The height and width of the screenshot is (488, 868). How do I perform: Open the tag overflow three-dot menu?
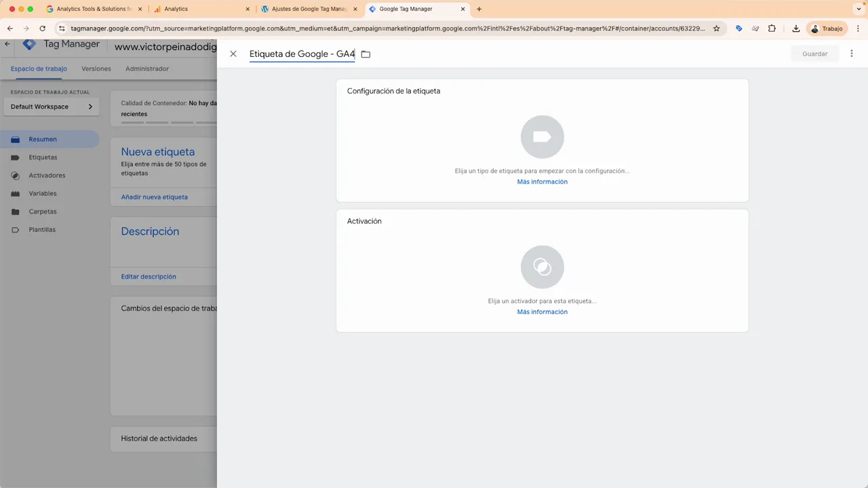pos(851,54)
